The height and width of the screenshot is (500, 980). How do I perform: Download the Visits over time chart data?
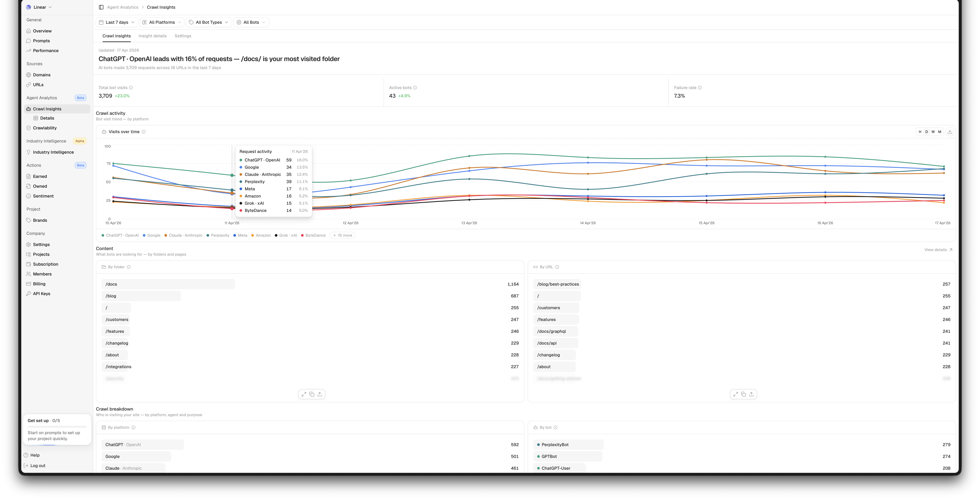tap(950, 131)
